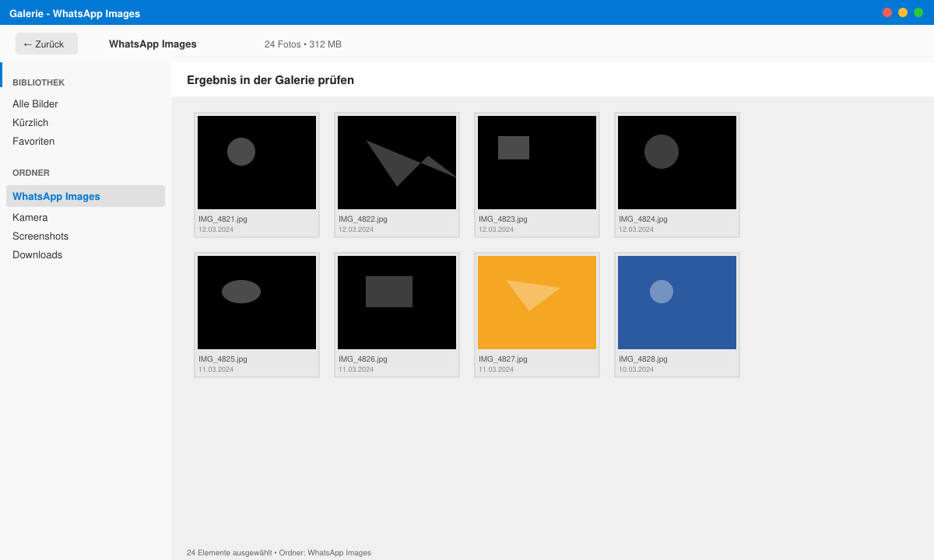934x560 pixels.
Task: Go back with the Zurück button
Action: click(47, 44)
